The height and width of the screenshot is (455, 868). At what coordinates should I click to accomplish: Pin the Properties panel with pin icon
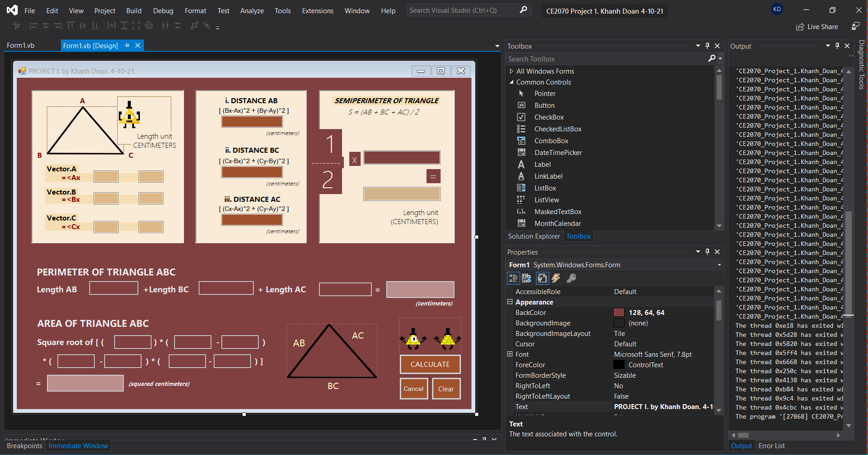click(x=707, y=252)
